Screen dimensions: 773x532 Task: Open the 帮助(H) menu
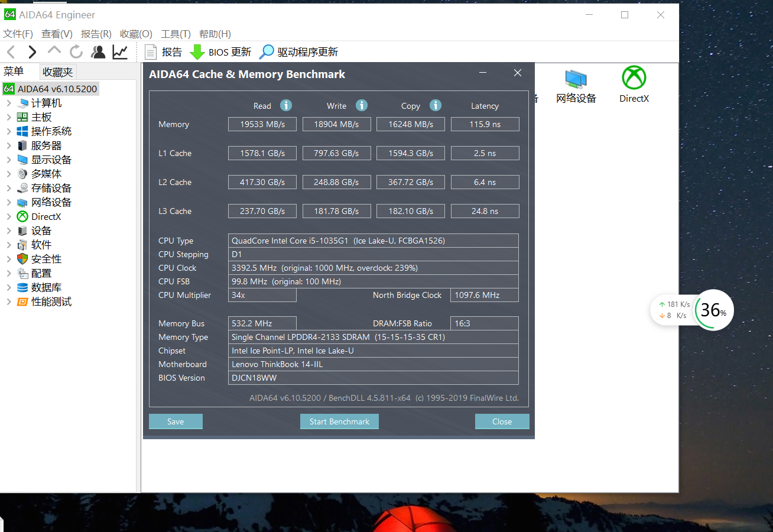(215, 34)
